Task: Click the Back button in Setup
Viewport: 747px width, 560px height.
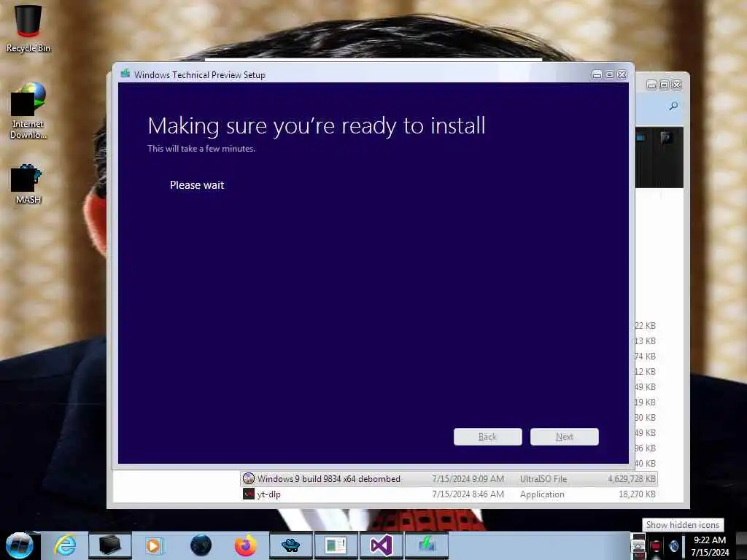Action: [488, 437]
